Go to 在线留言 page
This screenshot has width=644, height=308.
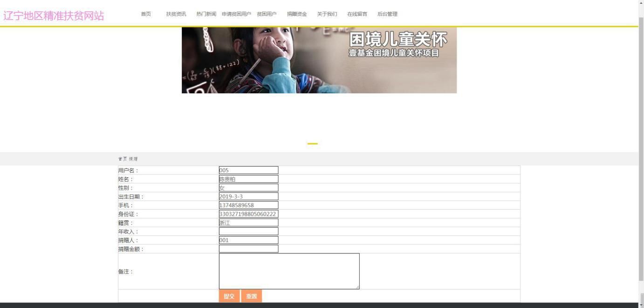coord(357,14)
